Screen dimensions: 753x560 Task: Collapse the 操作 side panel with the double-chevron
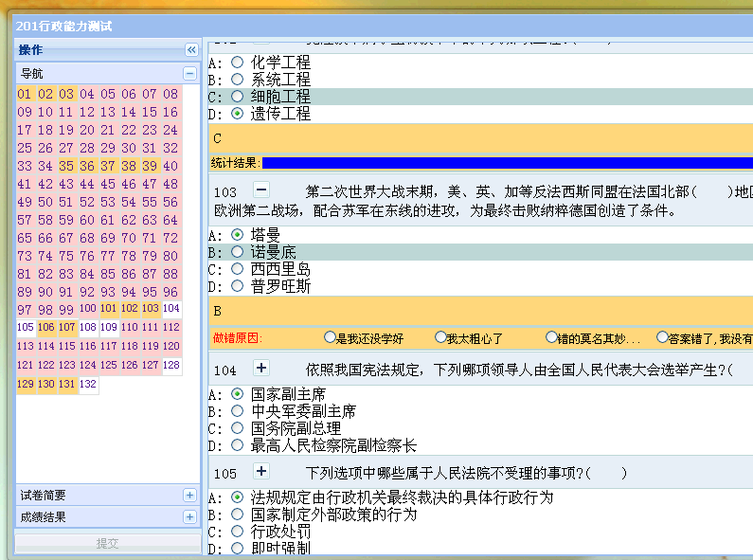pos(191,49)
